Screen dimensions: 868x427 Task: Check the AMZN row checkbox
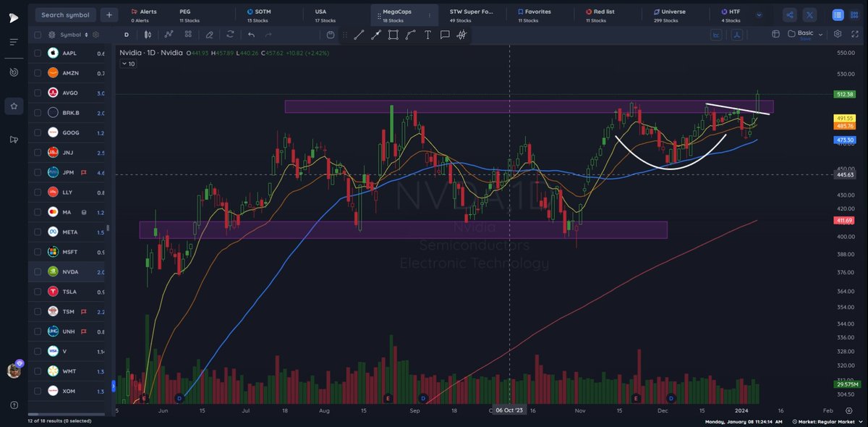point(38,73)
